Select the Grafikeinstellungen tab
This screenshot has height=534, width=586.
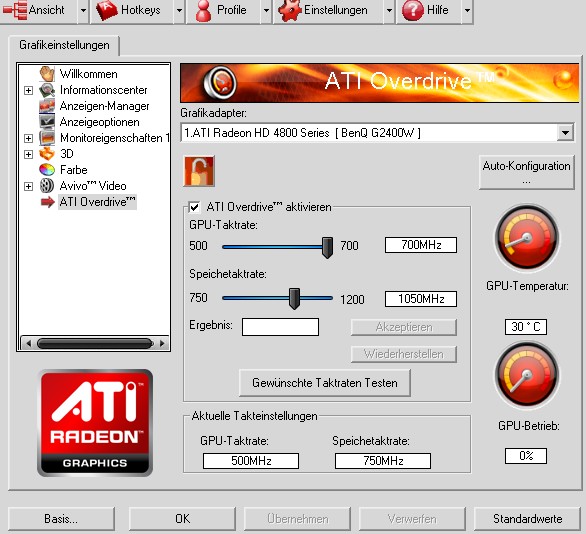[64, 45]
